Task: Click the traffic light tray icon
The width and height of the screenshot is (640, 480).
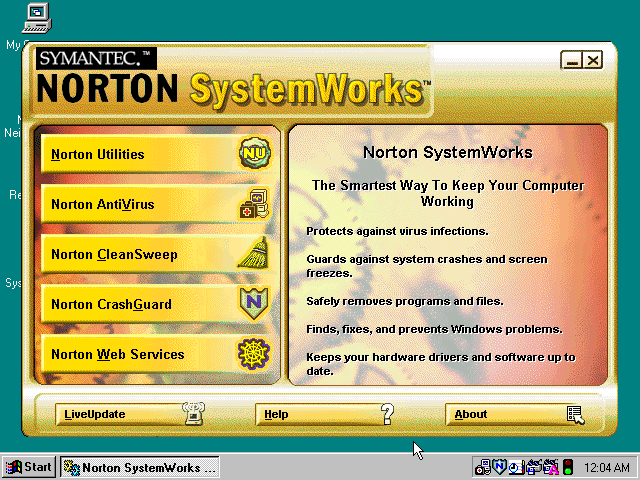Action: pos(568,467)
